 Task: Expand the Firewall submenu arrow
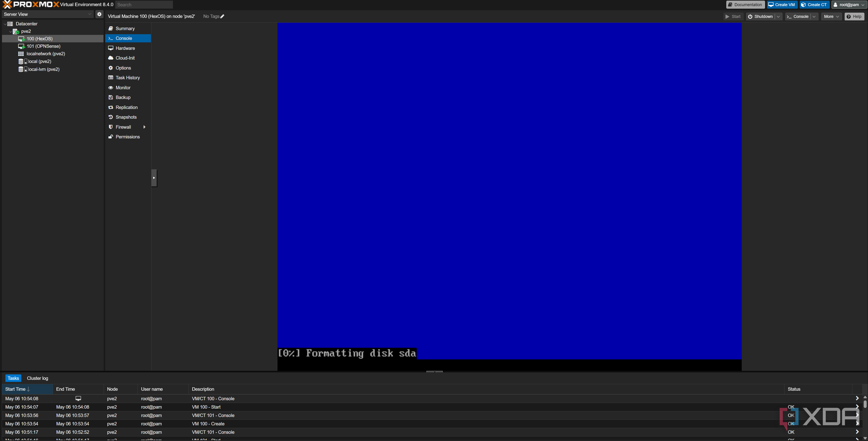click(145, 127)
